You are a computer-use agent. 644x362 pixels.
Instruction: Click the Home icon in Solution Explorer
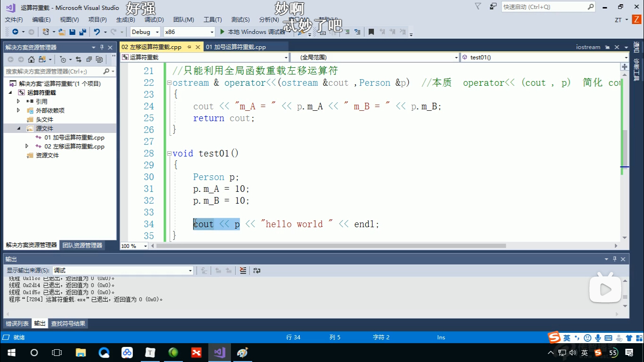[x=31, y=59]
